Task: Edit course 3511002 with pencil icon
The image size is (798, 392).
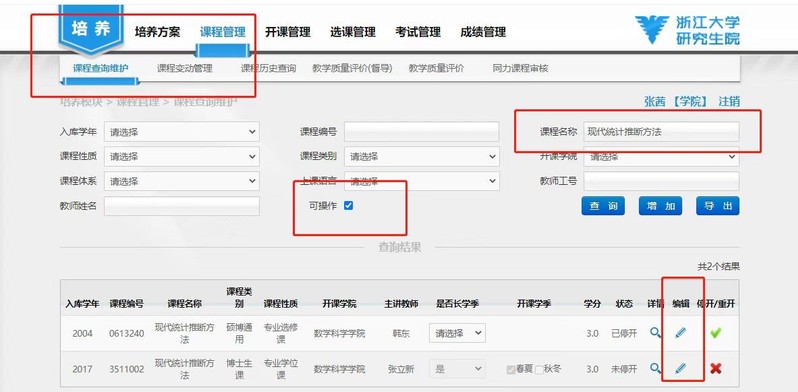Action: pyautogui.click(x=680, y=369)
